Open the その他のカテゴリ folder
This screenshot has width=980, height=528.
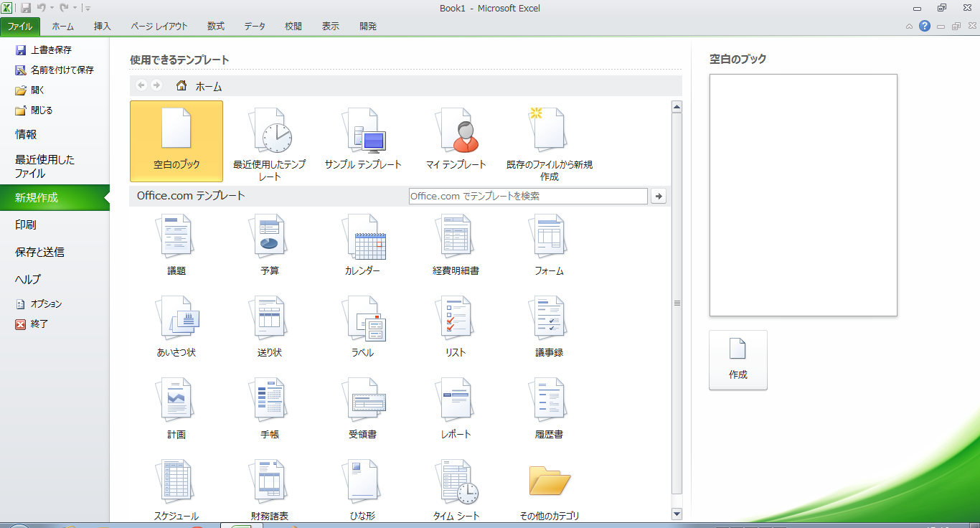click(549, 482)
